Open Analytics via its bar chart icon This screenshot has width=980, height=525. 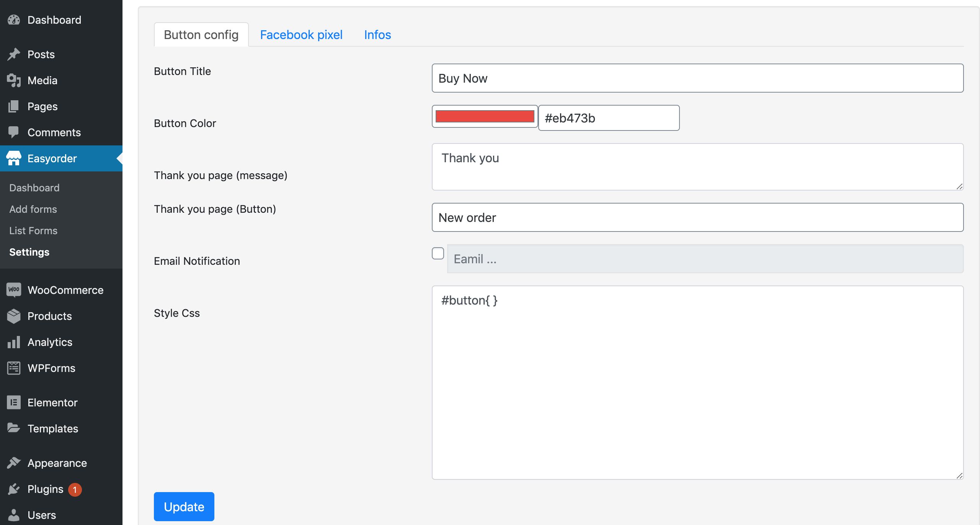[14, 342]
